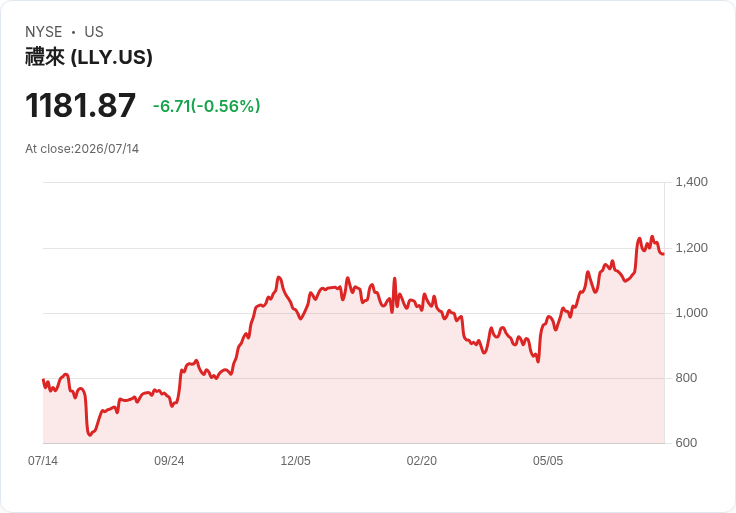Click the -6.71(-0.56%) price change
Image resolution: width=736 pixels, height=513 pixels.
[x=207, y=106]
